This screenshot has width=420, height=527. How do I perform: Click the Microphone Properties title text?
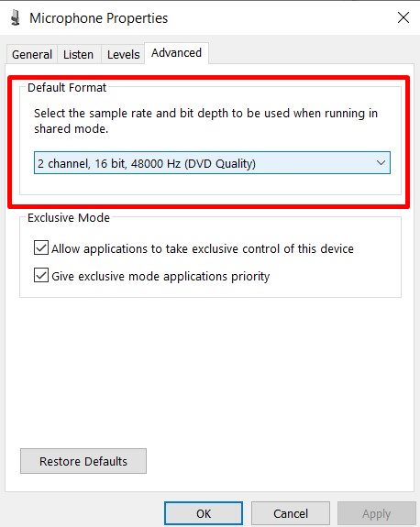click(98, 18)
